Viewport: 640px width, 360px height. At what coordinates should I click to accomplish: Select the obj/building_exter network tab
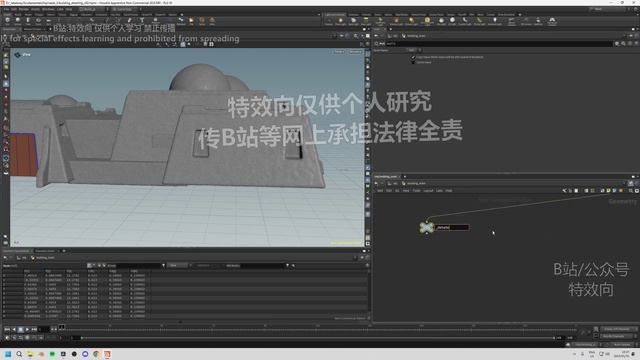(386, 176)
